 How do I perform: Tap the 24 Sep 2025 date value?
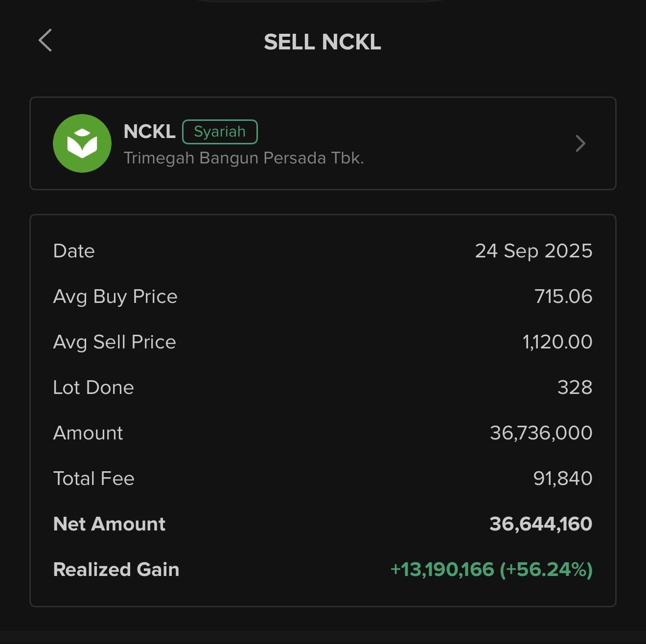[x=533, y=251]
